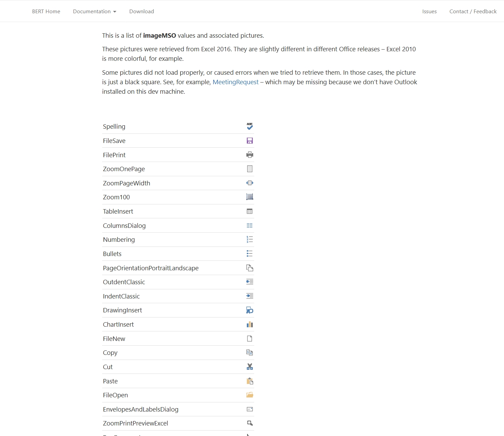
Task: Click the DrawingInsert shapes icon
Action: [250, 310]
